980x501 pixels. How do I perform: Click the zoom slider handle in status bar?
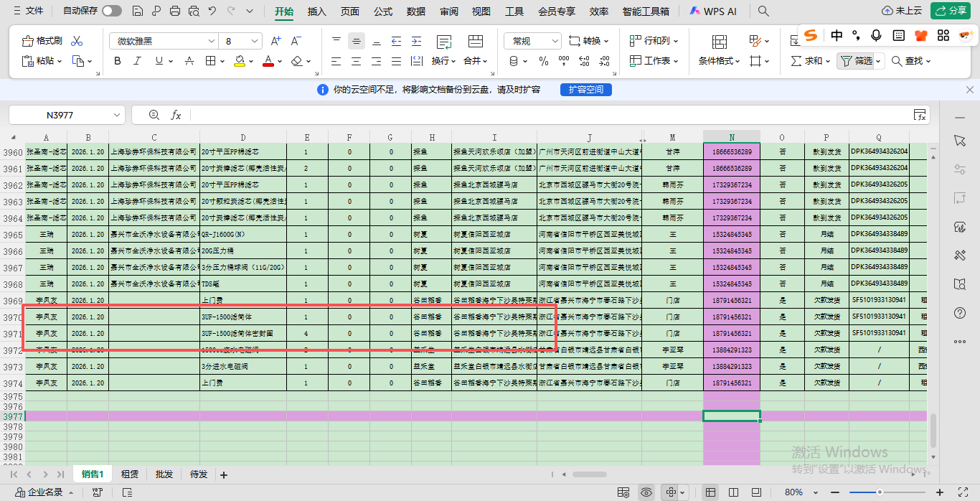click(880, 492)
